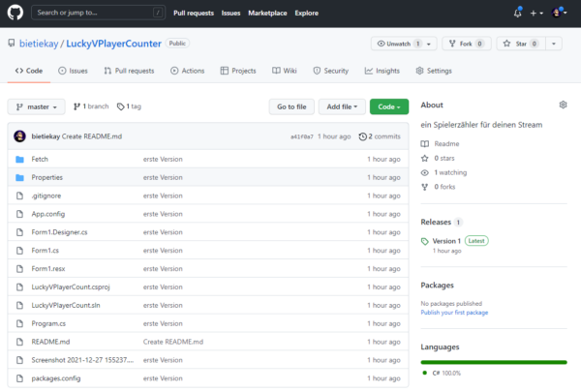Click the eye icon beside 1 watching
The height and width of the screenshot is (392, 581).
point(425,172)
